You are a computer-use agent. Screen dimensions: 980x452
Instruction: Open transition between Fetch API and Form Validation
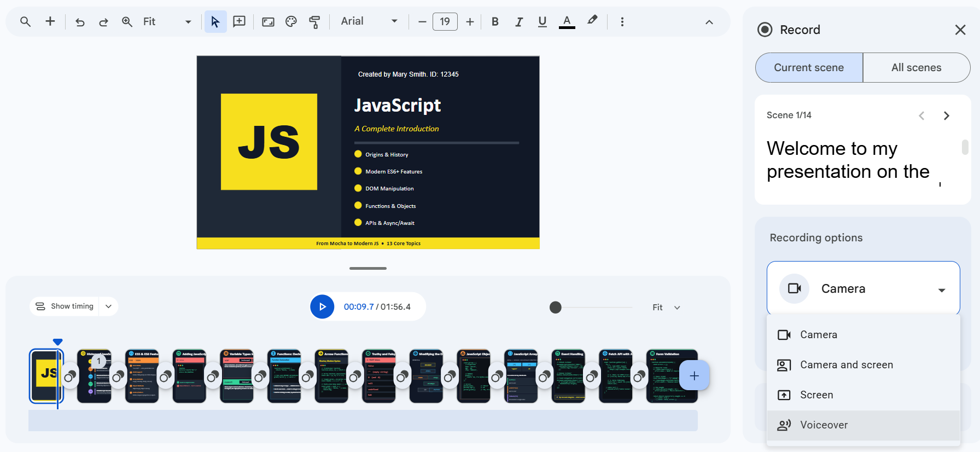click(x=639, y=376)
